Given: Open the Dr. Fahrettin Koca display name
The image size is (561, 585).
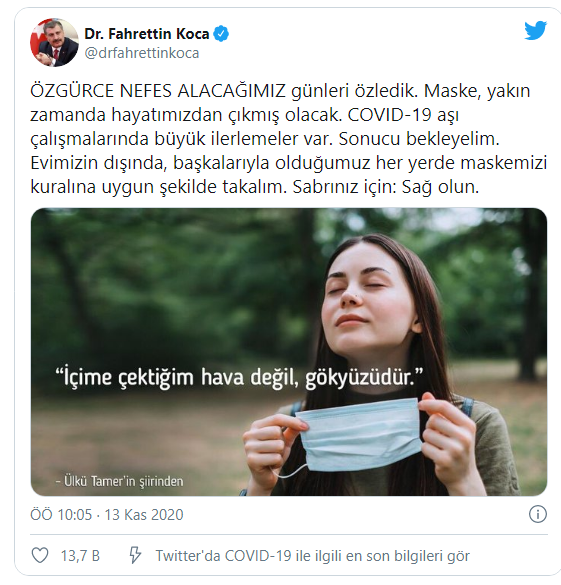Looking at the screenshot, I should pos(147,34).
